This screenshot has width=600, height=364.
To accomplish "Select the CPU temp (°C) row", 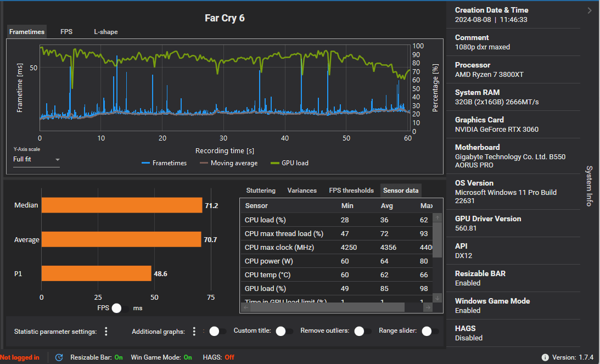I will pyautogui.click(x=337, y=275).
